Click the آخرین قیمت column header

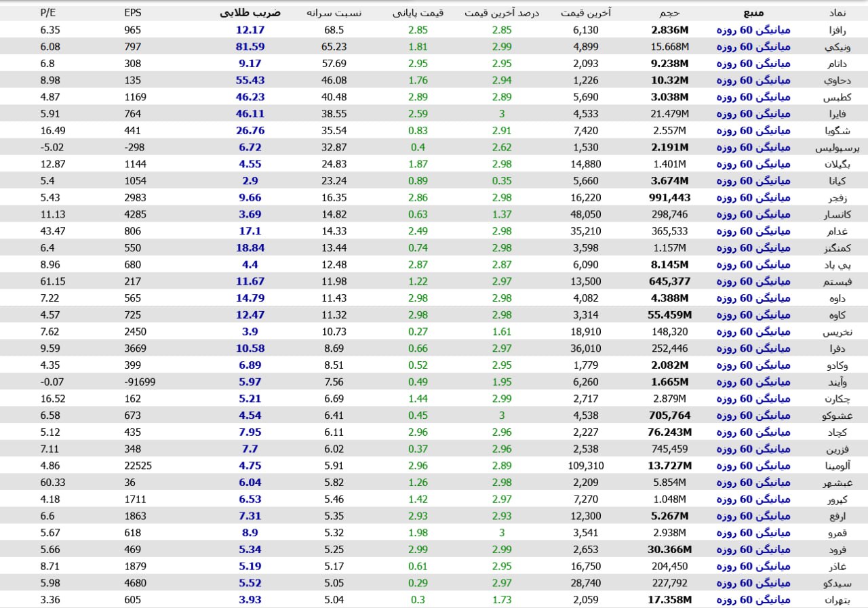pyautogui.click(x=585, y=12)
